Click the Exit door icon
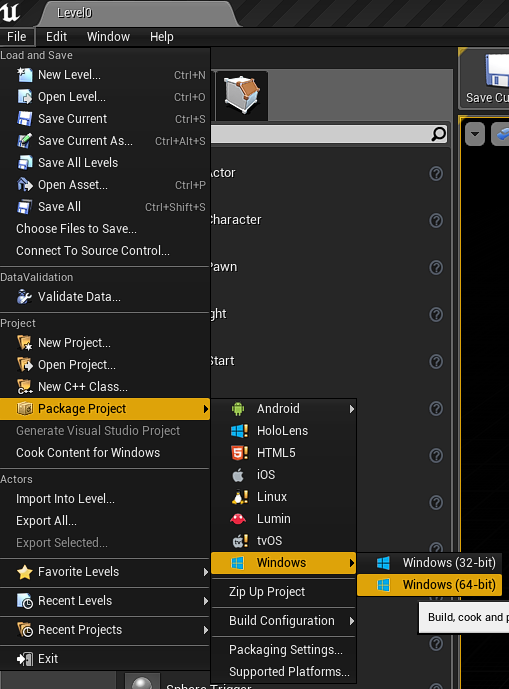This screenshot has height=689, width=509. pos(25,659)
